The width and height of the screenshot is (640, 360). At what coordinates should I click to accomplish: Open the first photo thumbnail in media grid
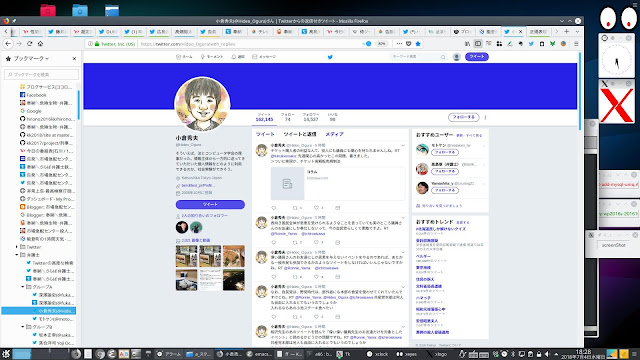pyautogui.click(x=187, y=256)
